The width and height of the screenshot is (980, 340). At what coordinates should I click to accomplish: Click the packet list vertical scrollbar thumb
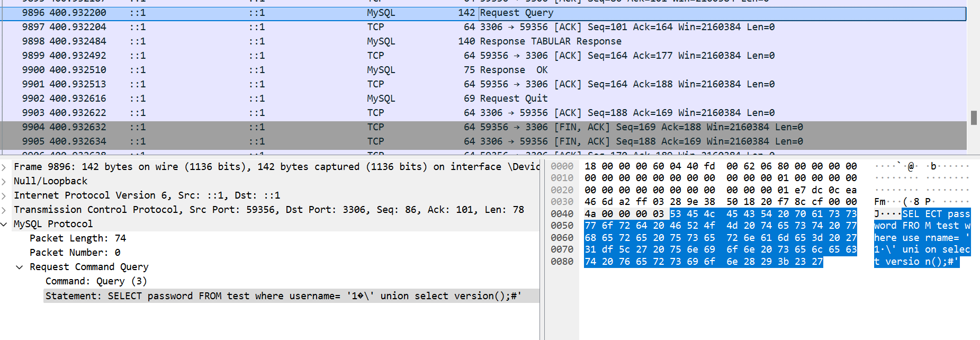(973, 118)
